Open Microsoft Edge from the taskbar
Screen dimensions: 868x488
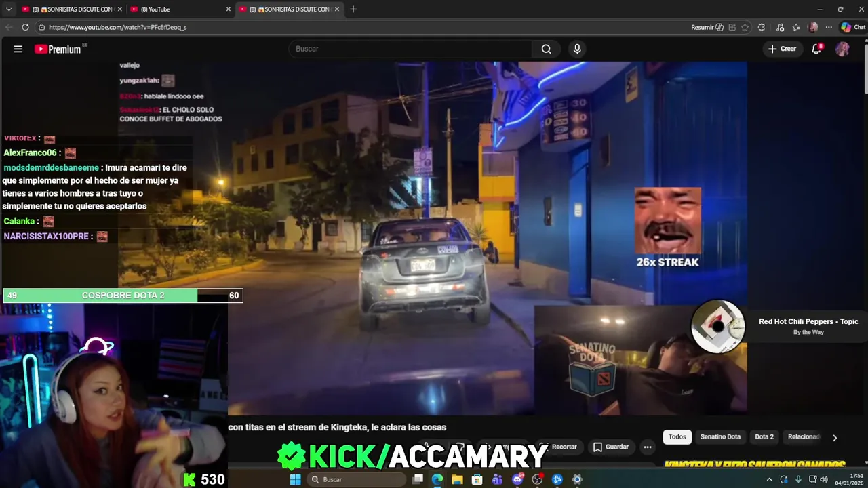pyautogui.click(x=437, y=479)
